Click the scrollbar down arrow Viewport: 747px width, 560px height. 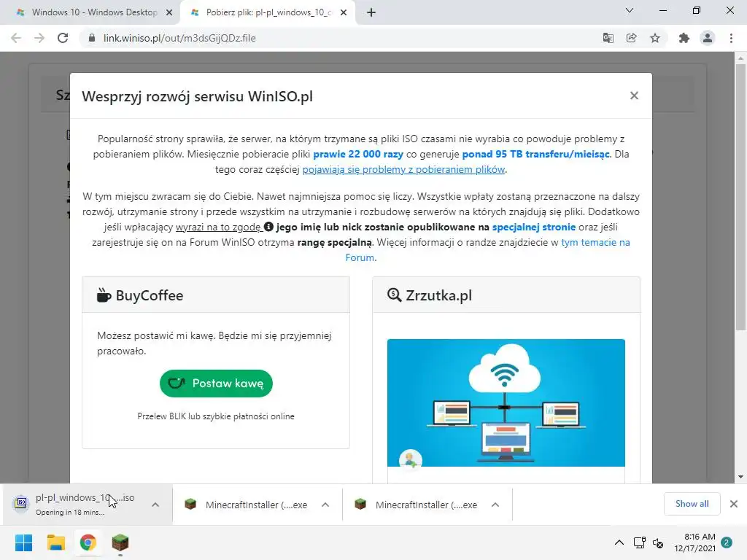740,477
